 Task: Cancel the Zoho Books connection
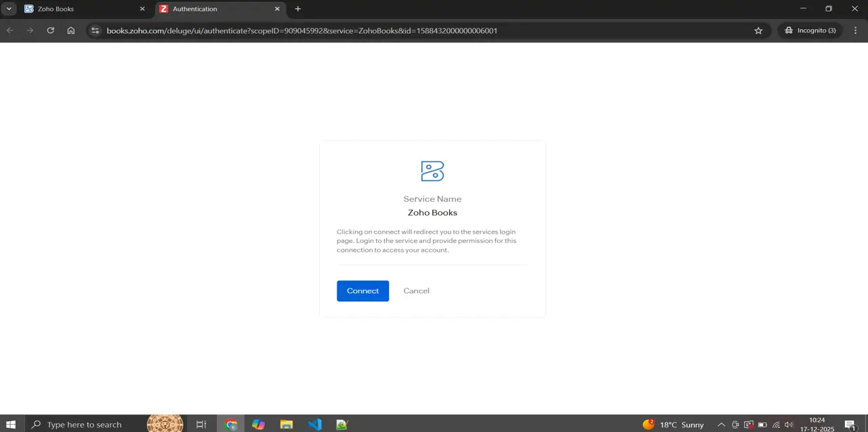[416, 290]
